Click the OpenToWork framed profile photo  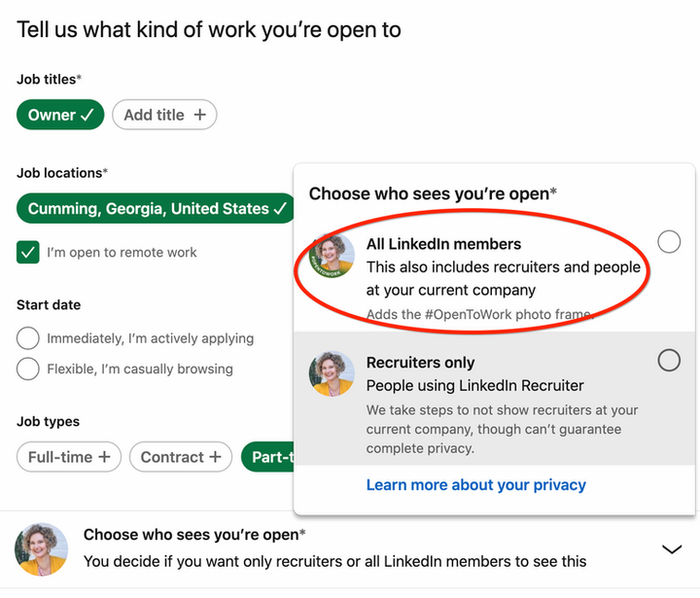point(332,256)
